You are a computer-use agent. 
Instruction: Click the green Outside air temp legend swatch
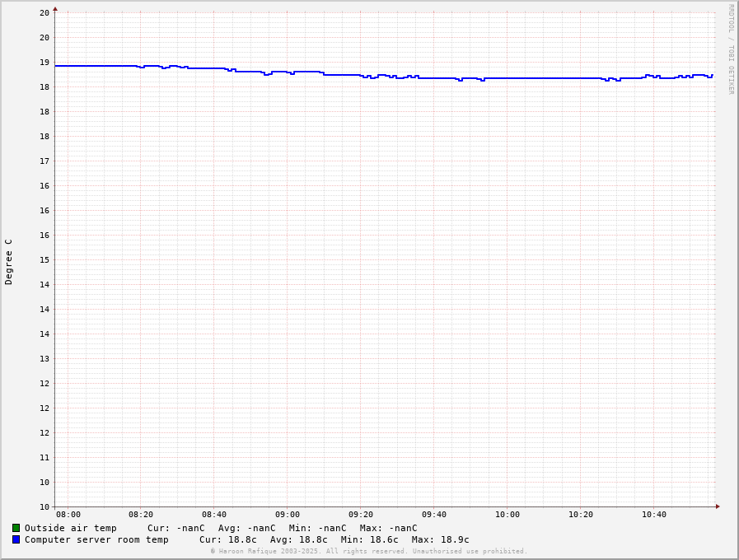[x=16, y=528]
